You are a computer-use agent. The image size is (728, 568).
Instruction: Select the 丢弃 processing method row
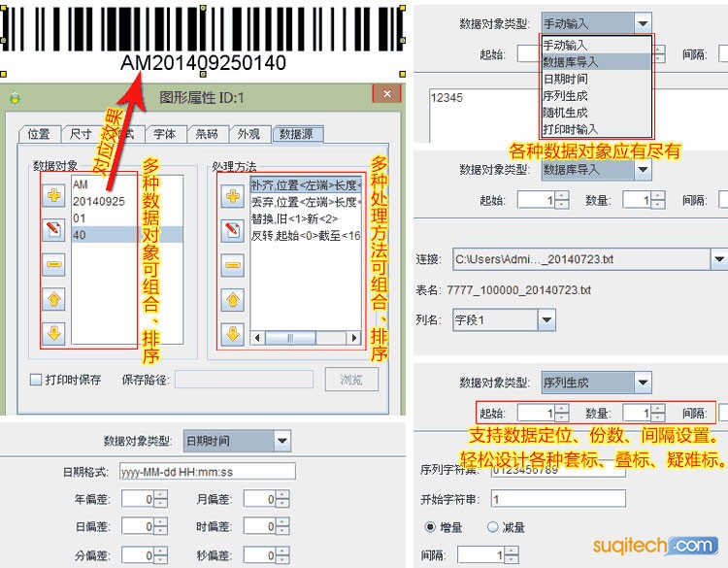[x=306, y=202]
